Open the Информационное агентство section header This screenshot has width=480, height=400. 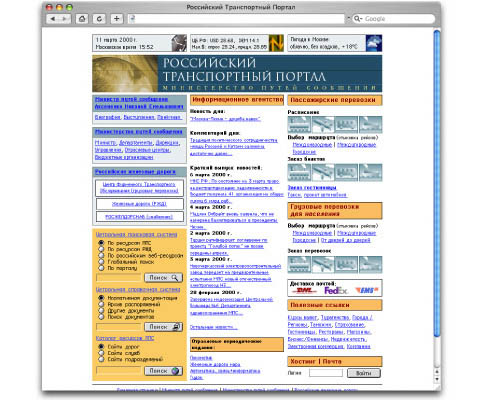coord(237,100)
